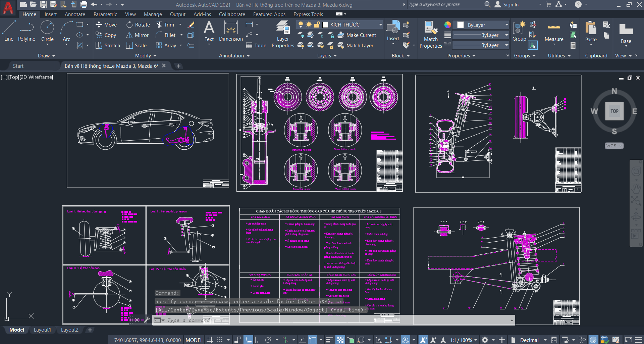Click the Dimension tool
The width and height of the screenshot is (644, 344).
click(x=231, y=31)
